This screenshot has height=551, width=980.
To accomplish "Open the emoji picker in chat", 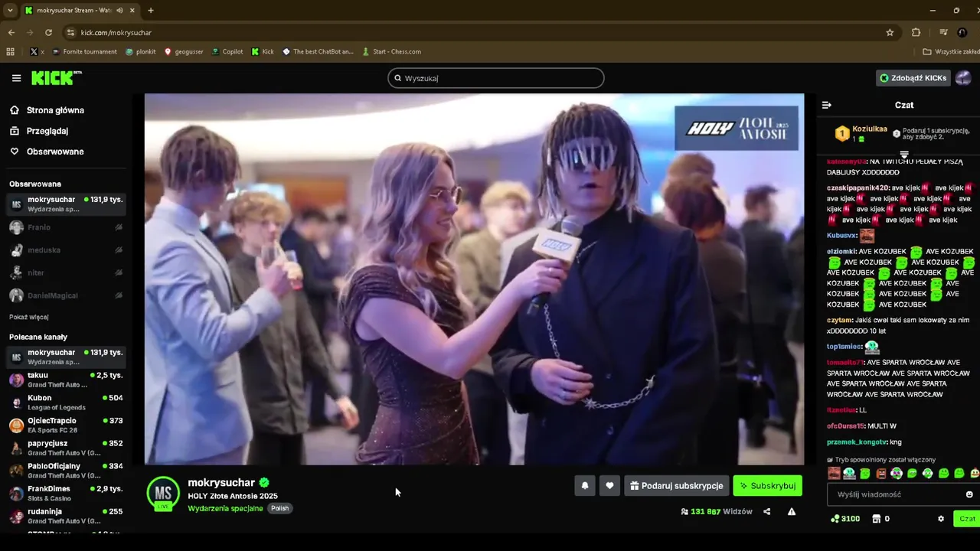I will pyautogui.click(x=969, y=494).
